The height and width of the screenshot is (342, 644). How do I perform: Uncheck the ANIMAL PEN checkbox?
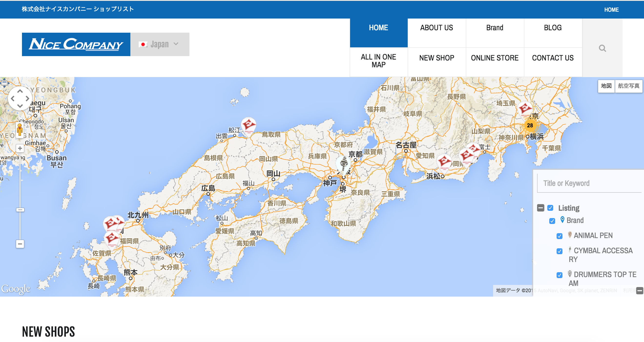(560, 236)
